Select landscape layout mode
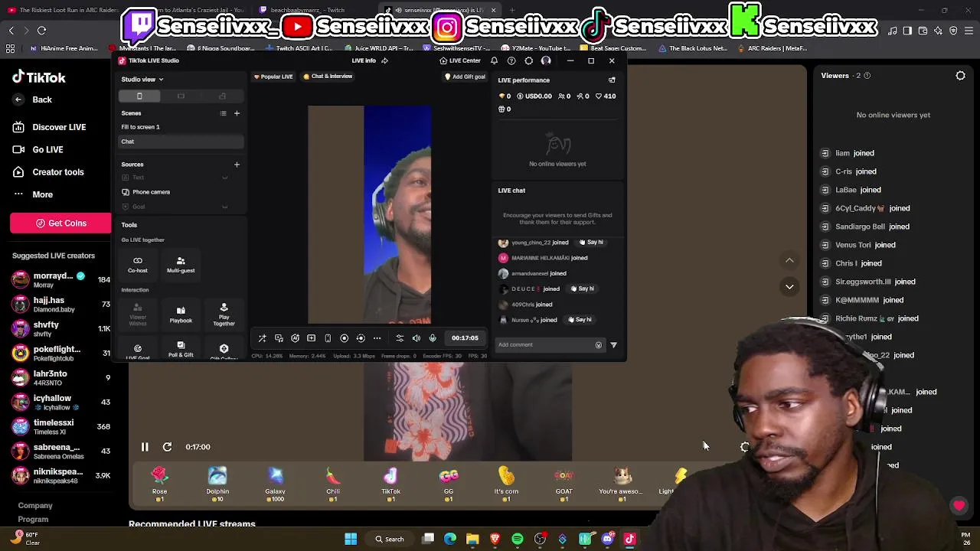Viewport: 980px width, 551px height. (x=181, y=96)
